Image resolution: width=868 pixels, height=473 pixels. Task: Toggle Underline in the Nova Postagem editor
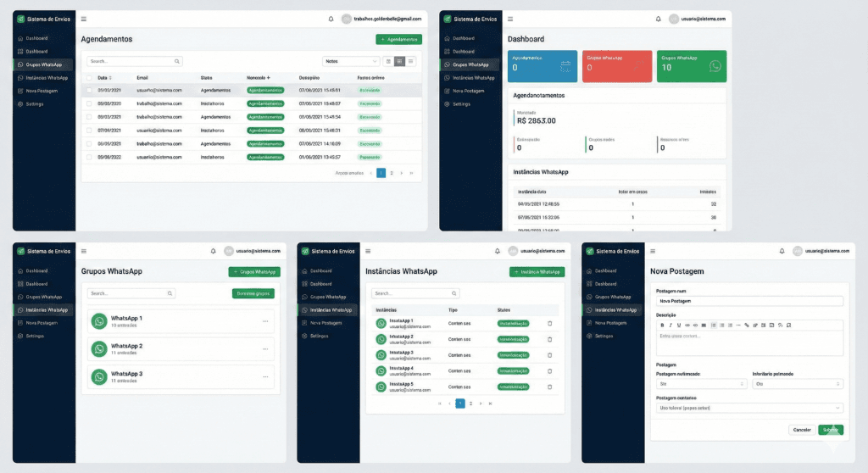[679, 326]
